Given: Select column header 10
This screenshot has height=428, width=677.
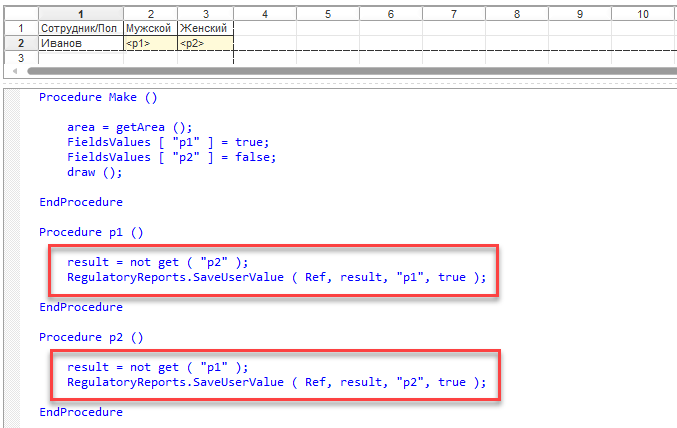Looking at the screenshot, I should click(642, 14).
